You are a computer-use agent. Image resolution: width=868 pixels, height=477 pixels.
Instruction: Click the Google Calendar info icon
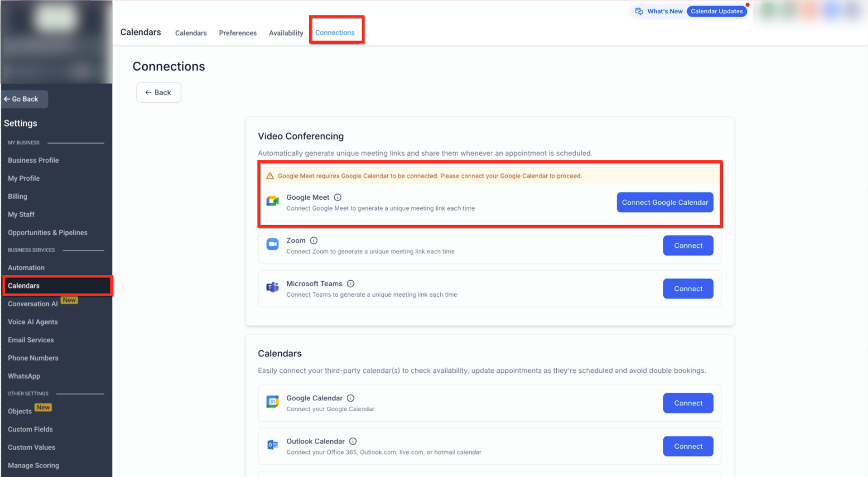click(350, 398)
